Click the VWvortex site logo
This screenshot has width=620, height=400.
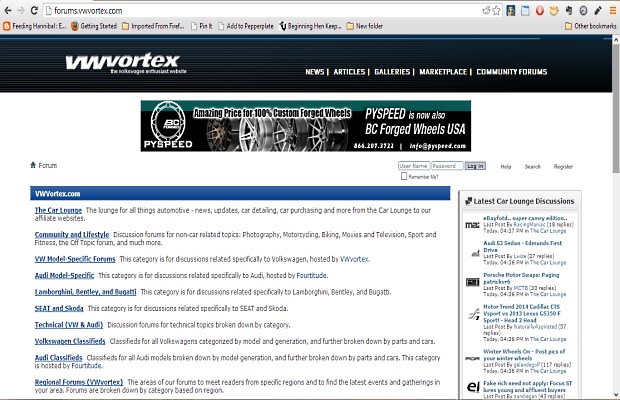click(126, 63)
